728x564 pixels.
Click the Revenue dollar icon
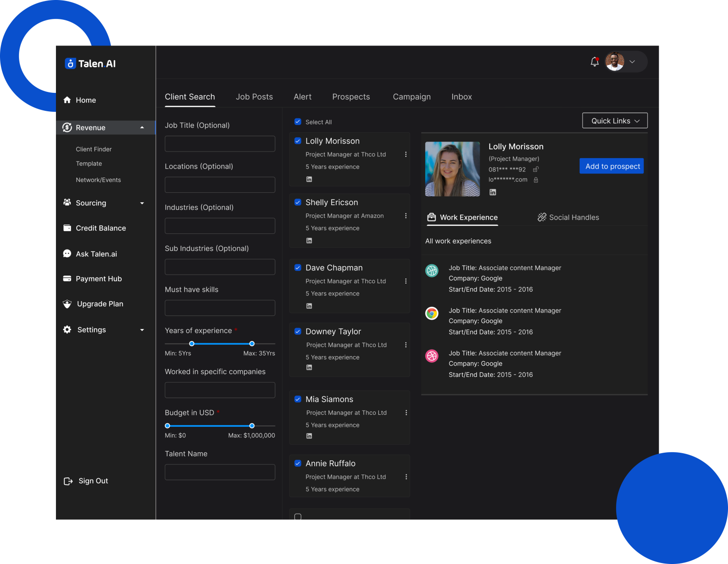67,127
